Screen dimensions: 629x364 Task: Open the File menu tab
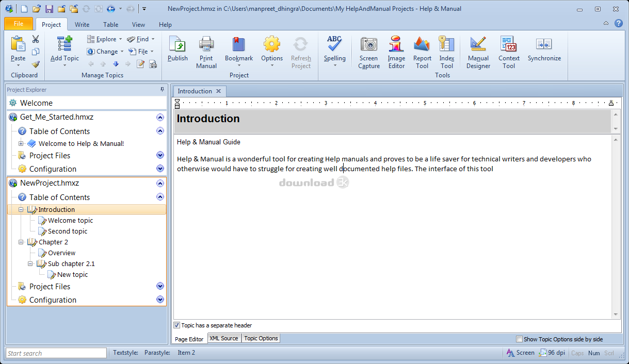point(19,24)
